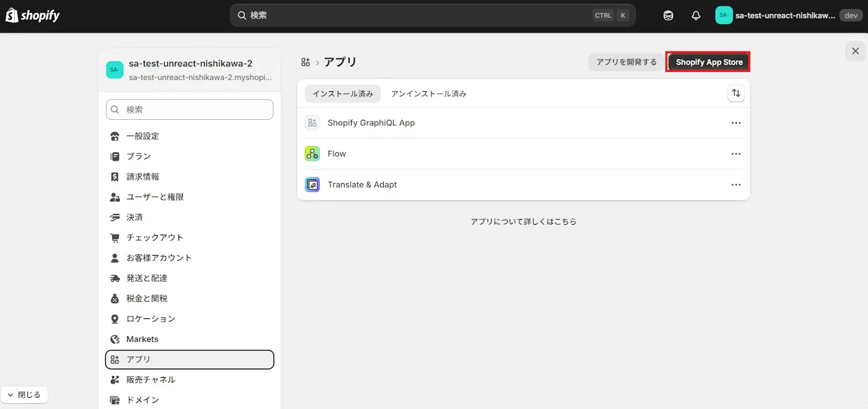Screen dimensions: 868x409
Task: Click the Flow app icon
Action: [312, 153]
